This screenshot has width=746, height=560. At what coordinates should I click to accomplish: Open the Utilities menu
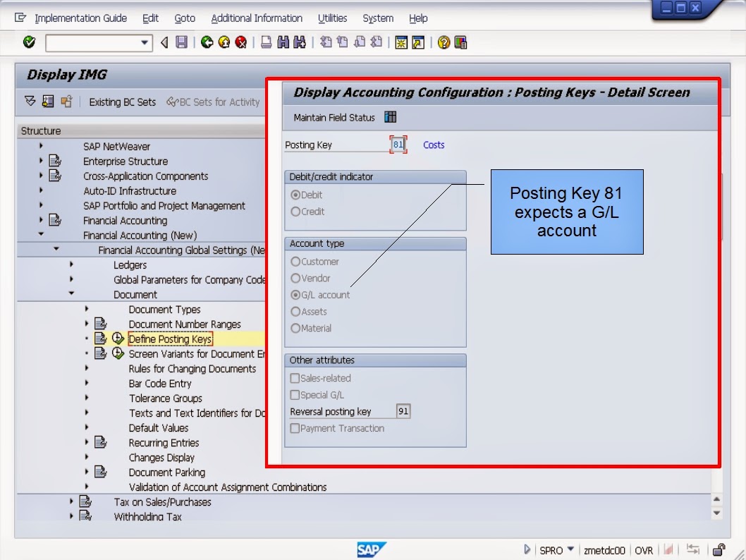[x=332, y=18]
